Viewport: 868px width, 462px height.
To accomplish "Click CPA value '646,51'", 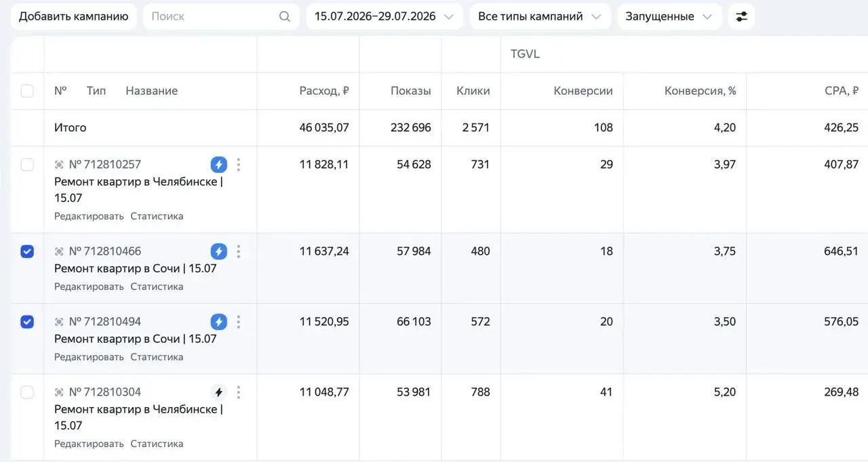I will [842, 251].
